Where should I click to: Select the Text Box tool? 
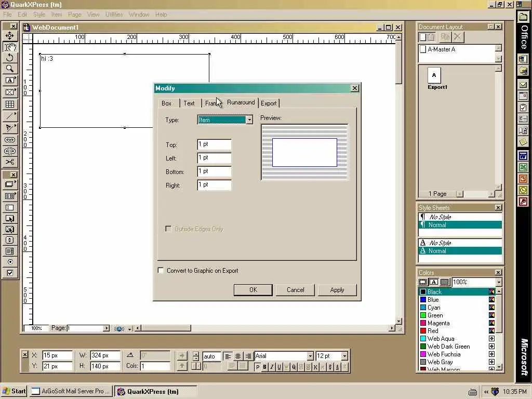point(10,81)
